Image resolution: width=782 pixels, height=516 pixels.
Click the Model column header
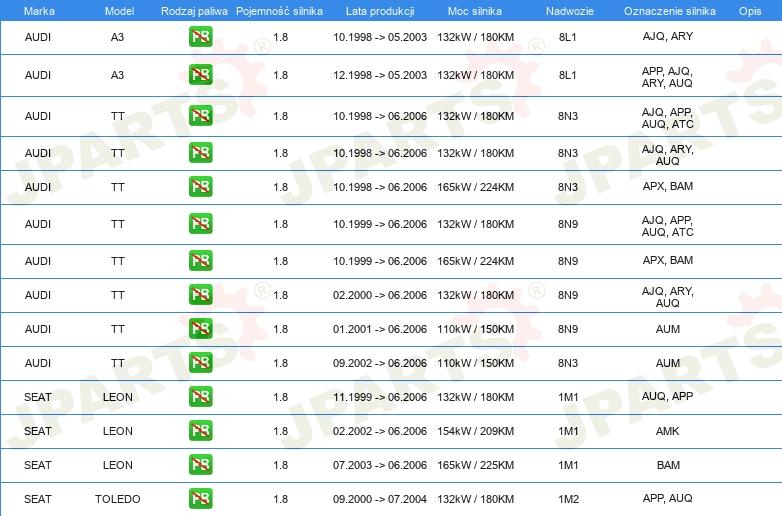click(119, 11)
